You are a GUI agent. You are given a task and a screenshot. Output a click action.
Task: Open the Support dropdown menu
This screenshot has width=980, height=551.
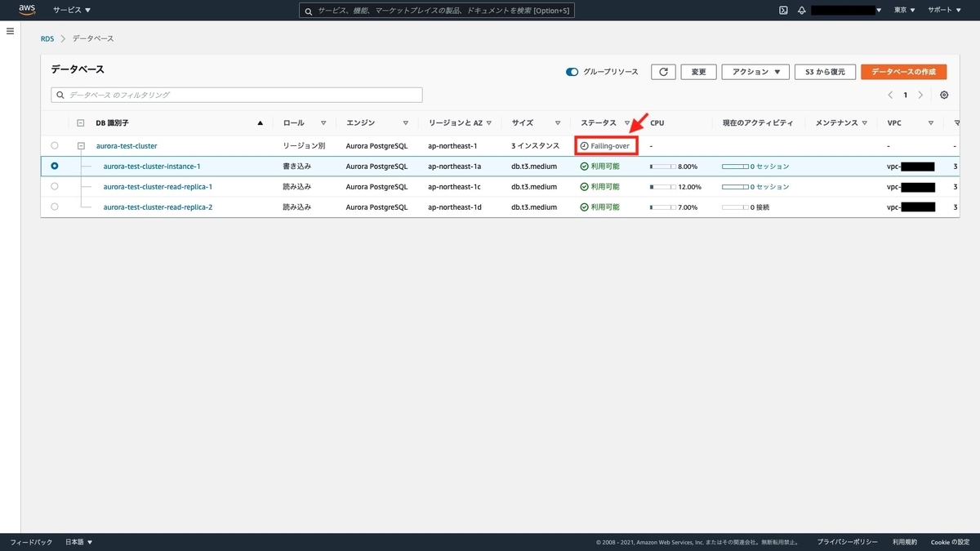pyautogui.click(x=944, y=11)
